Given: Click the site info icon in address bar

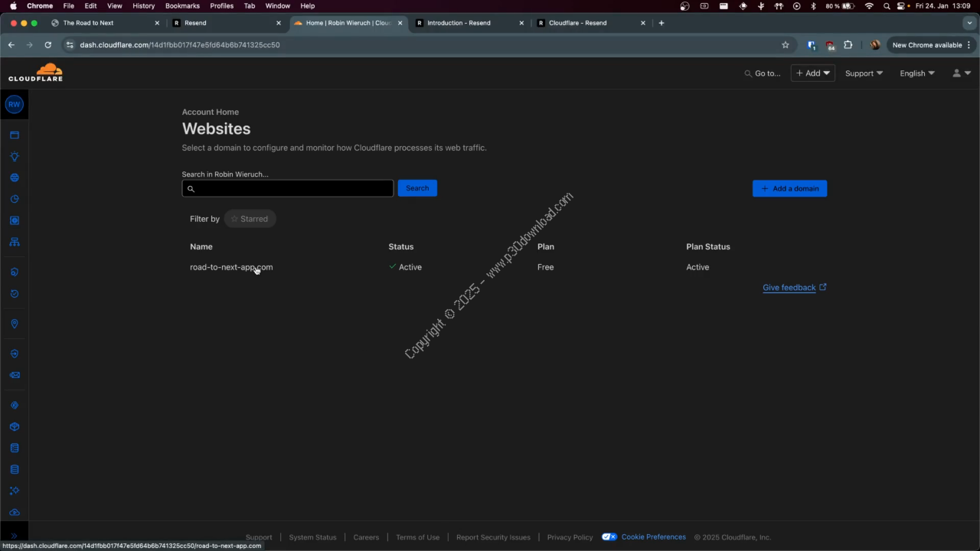Looking at the screenshot, I should [70, 45].
